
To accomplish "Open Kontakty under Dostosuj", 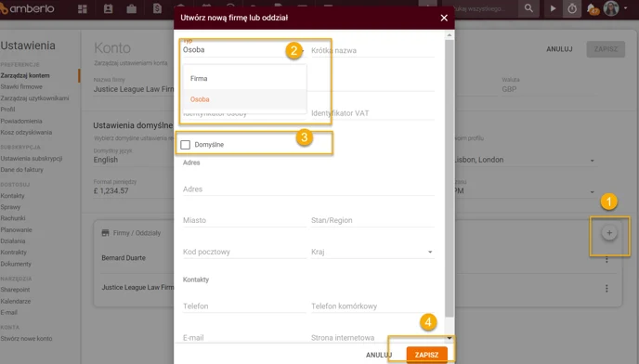I will tap(12, 196).
